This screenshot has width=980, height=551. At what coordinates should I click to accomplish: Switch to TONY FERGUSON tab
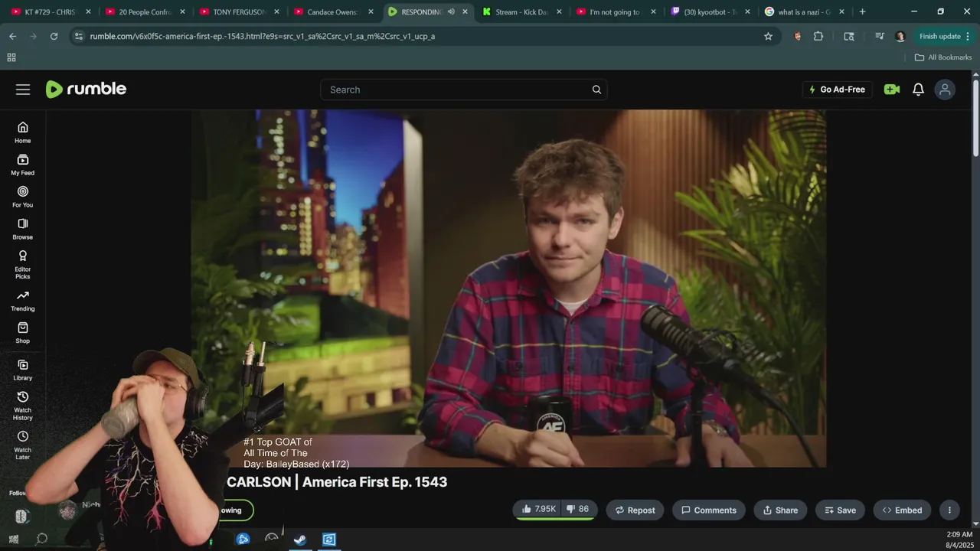coord(239,11)
